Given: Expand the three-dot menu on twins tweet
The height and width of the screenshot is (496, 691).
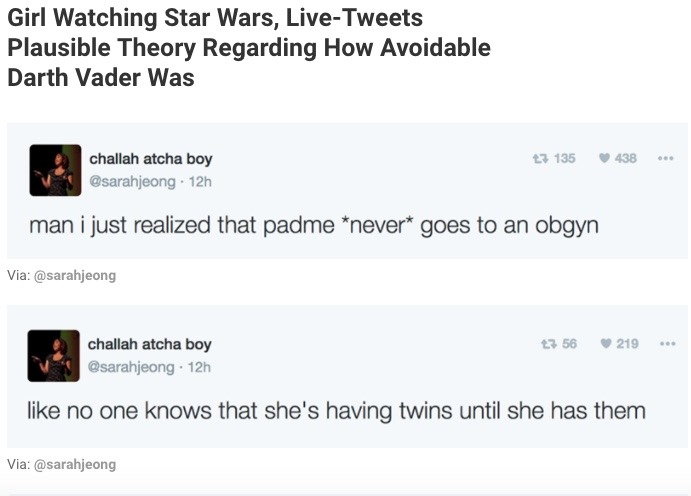Looking at the screenshot, I should pyautogui.click(x=665, y=344).
